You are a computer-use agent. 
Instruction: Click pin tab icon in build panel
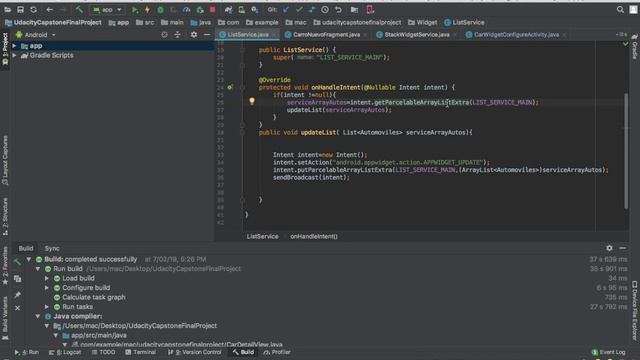tap(18, 294)
